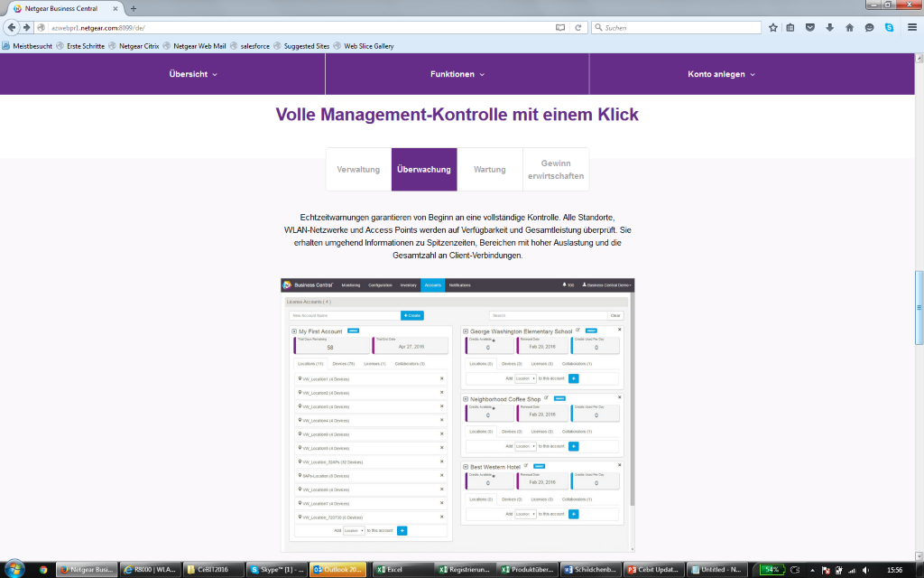The height and width of the screenshot is (578, 924).
Task: Expand the Funktionen dropdown menu
Action: (457, 74)
